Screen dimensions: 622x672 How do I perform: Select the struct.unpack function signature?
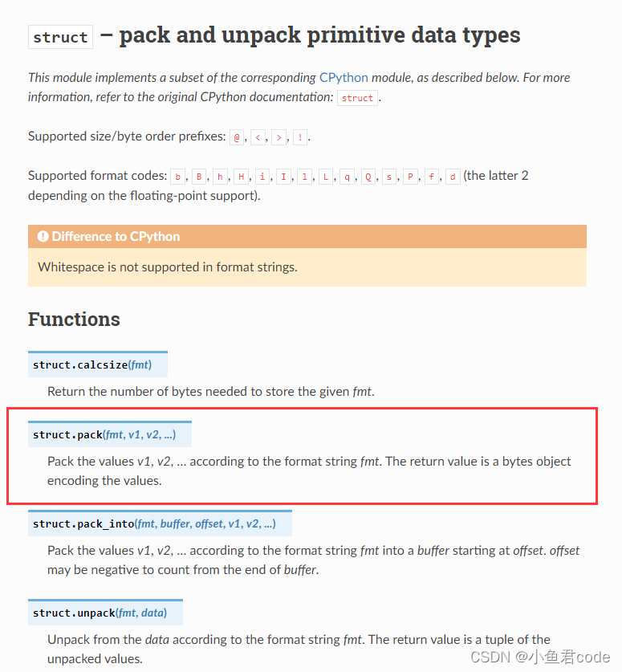pos(105,613)
